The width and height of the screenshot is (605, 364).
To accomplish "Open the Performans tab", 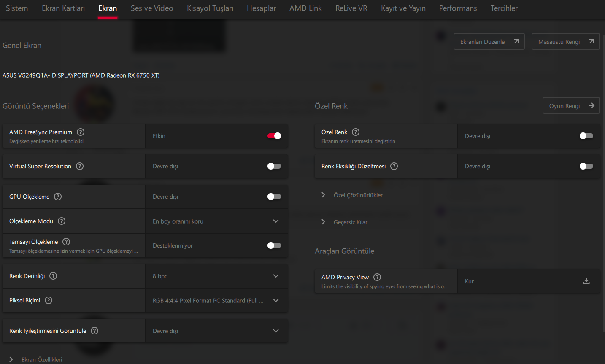I will tap(458, 8).
